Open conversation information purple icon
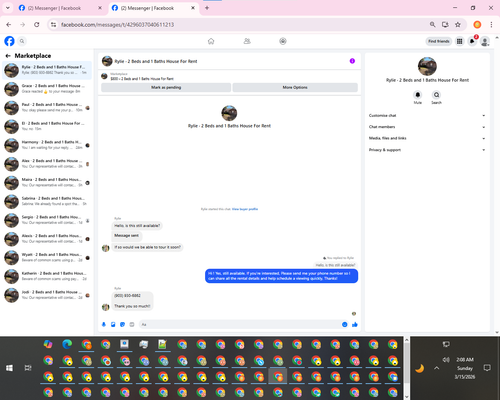The width and height of the screenshot is (500, 400). point(352,61)
